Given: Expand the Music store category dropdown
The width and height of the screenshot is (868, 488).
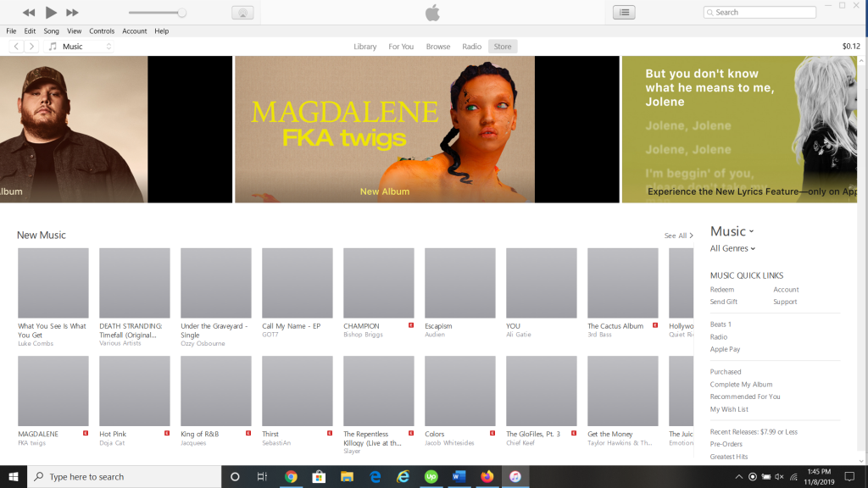Looking at the screenshot, I should click(x=732, y=231).
